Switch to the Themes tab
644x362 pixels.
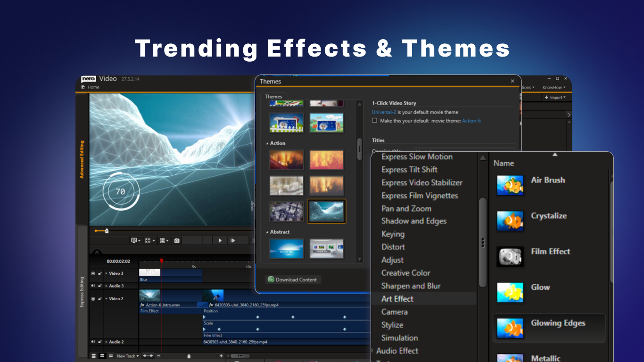click(x=274, y=96)
